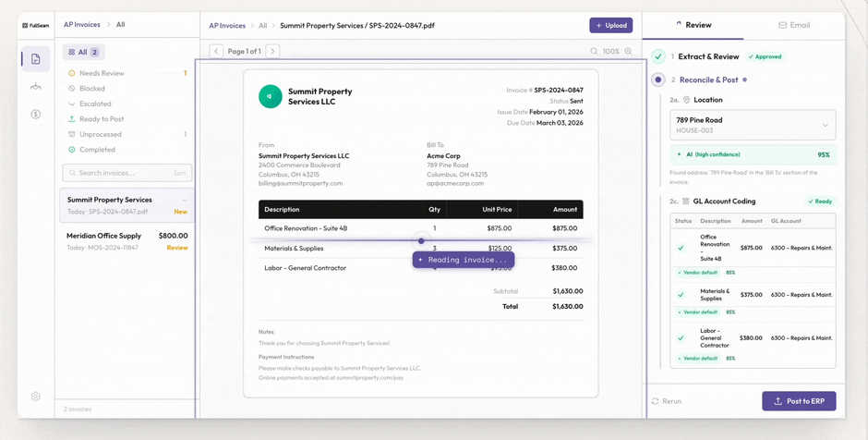Click the 100% zoom level
868x440 pixels.
(611, 51)
